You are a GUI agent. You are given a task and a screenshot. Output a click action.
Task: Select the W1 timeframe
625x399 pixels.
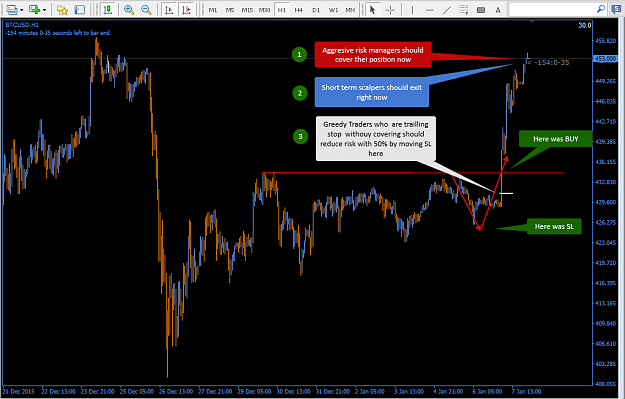tap(333, 10)
